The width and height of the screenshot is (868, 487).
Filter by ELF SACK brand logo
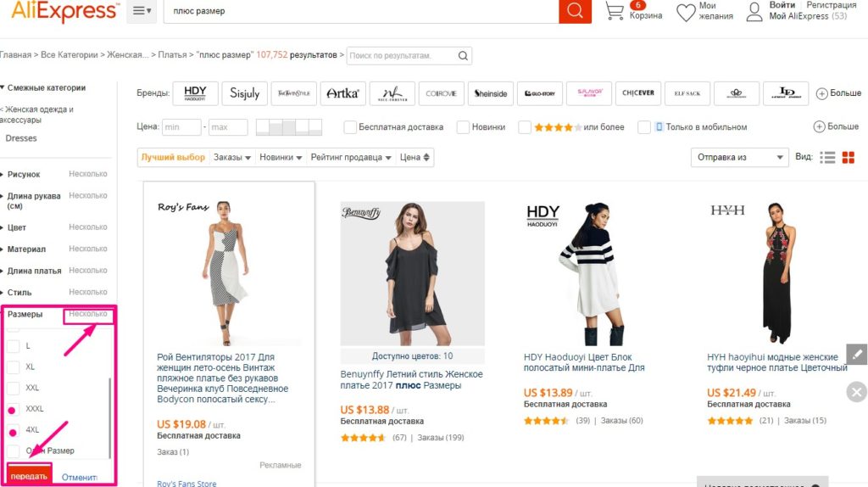pyautogui.click(x=687, y=93)
